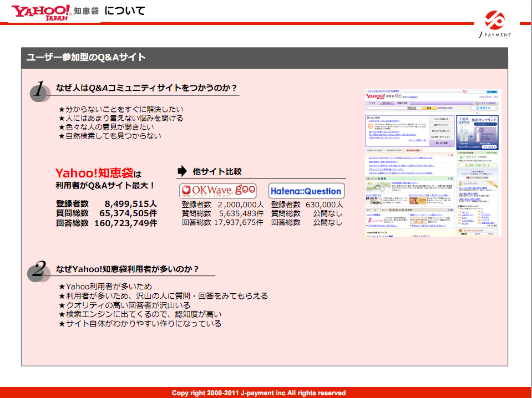
Task: Click the text 利用者がQ&Aサイト最大！
Action: tap(105, 186)
